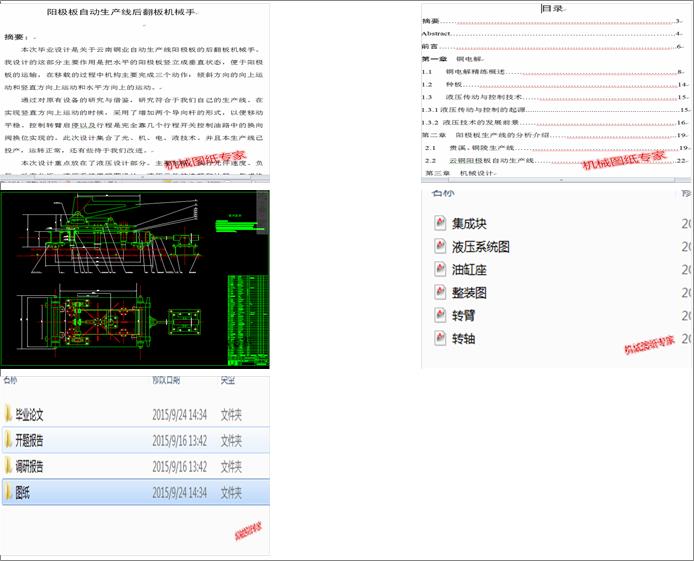The width and height of the screenshot is (694, 561).
Task: Click the 摘要 heading in the abstract page
Action: click(16, 37)
